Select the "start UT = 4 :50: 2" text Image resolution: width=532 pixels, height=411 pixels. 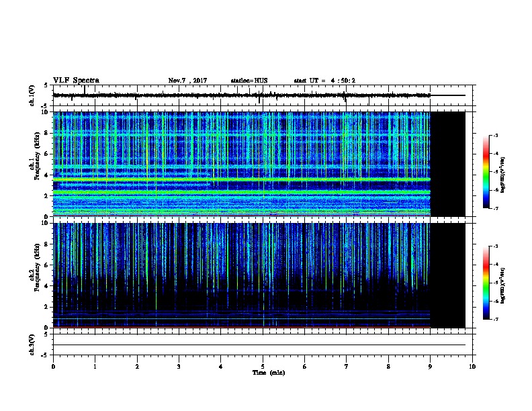tap(324, 81)
